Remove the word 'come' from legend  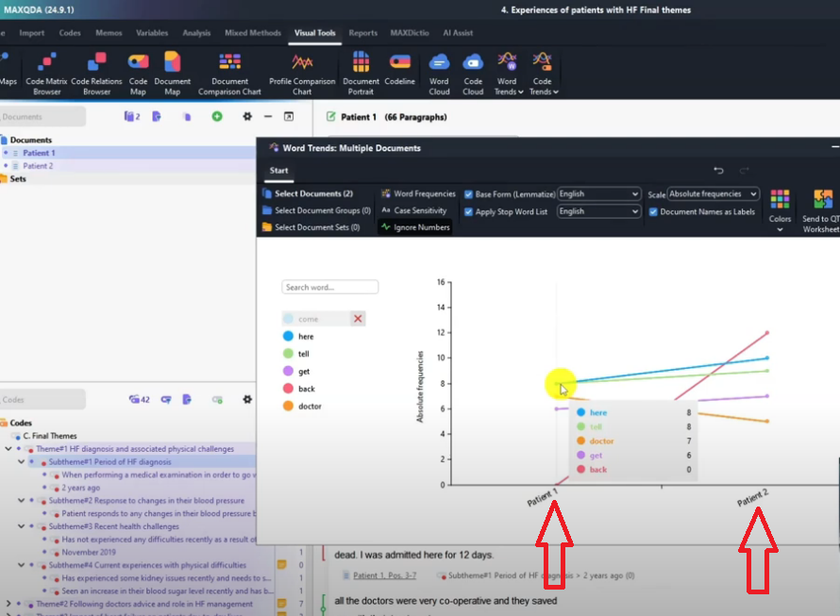tap(358, 319)
